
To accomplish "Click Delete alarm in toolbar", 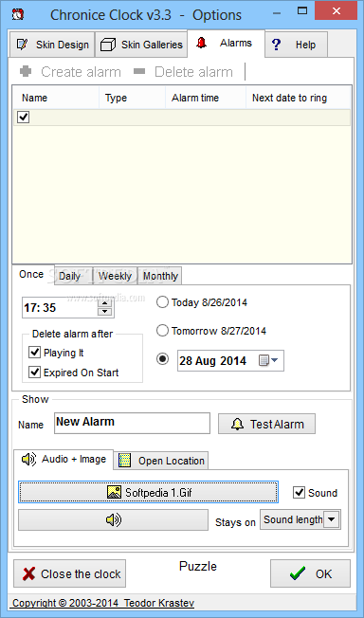I will click(183, 72).
